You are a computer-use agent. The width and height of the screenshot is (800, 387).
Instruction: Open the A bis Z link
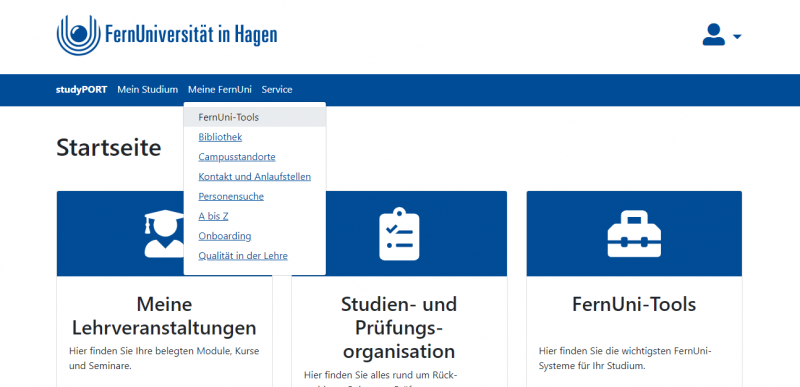(213, 216)
